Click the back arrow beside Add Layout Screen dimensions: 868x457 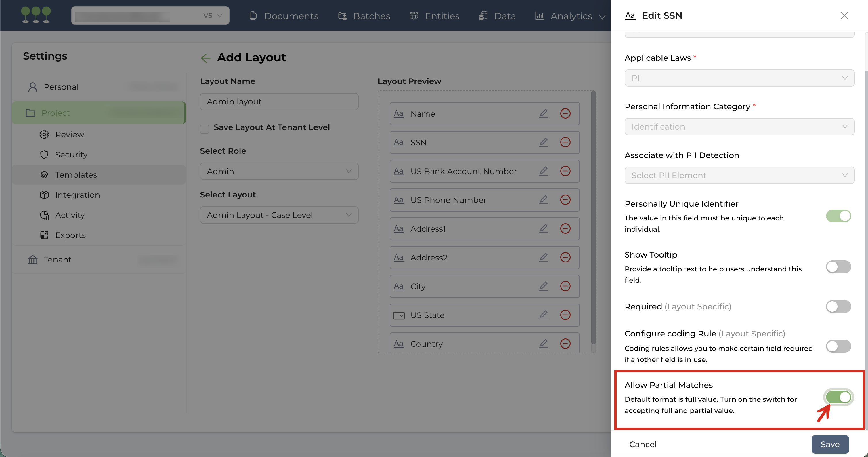(x=205, y=58)
